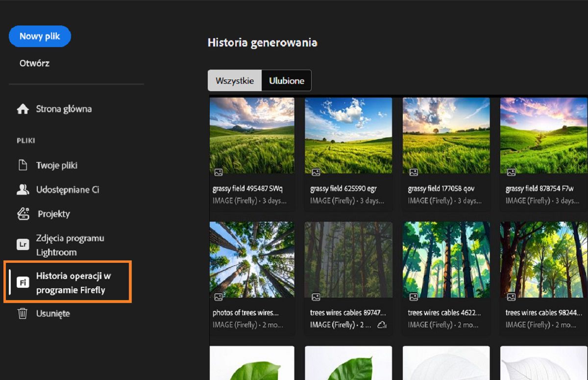Click file name trees wires cables 4622...
Screen dimensions: 588x380
pos(445,313)
